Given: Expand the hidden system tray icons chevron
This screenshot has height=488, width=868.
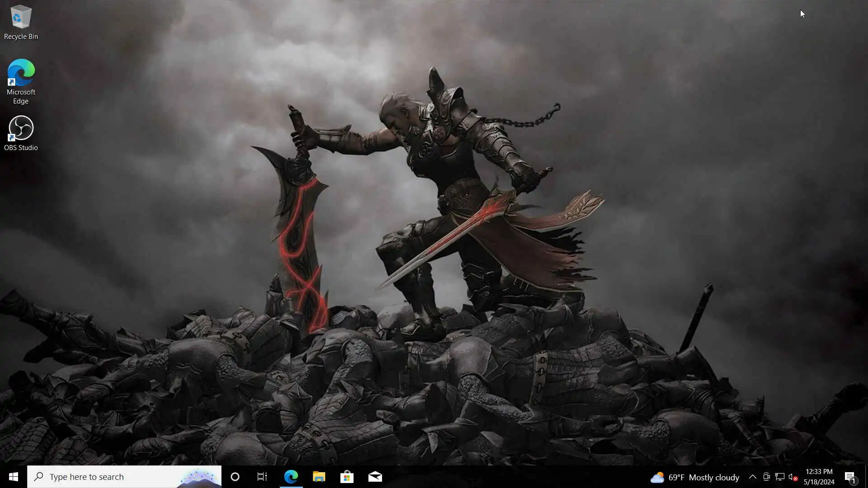Looking at the screenshot, I should coord(753,477).
